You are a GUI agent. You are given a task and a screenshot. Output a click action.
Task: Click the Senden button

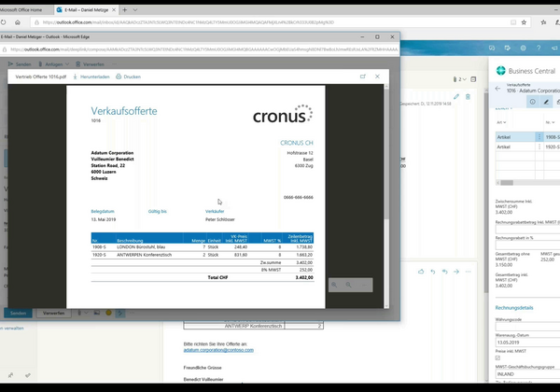click(16, 313)
